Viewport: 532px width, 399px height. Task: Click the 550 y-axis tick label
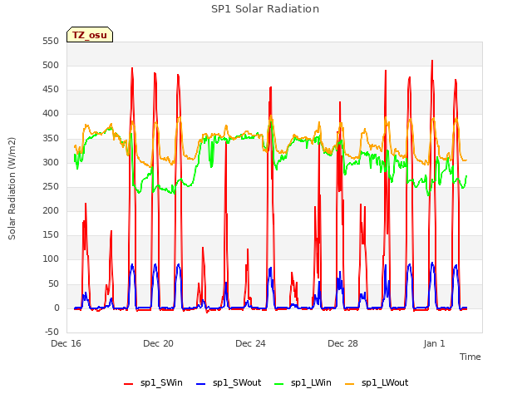[51, 42]
